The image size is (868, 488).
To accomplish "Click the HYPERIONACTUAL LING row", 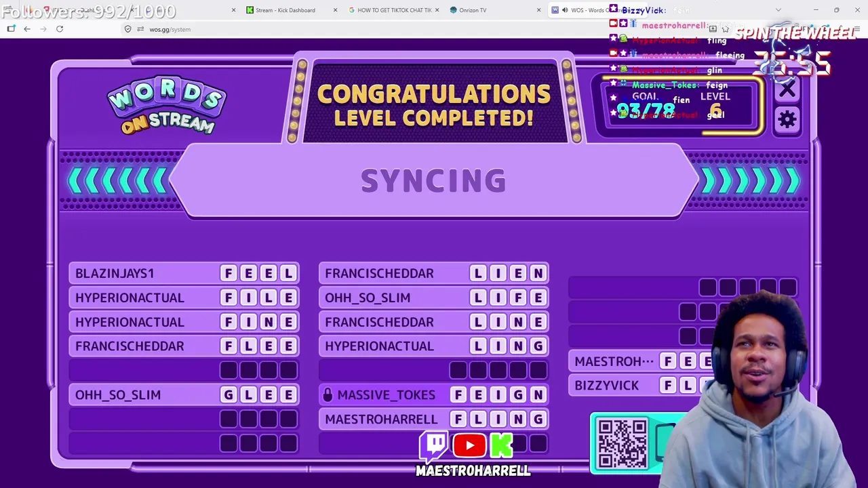I will [433, 346].
